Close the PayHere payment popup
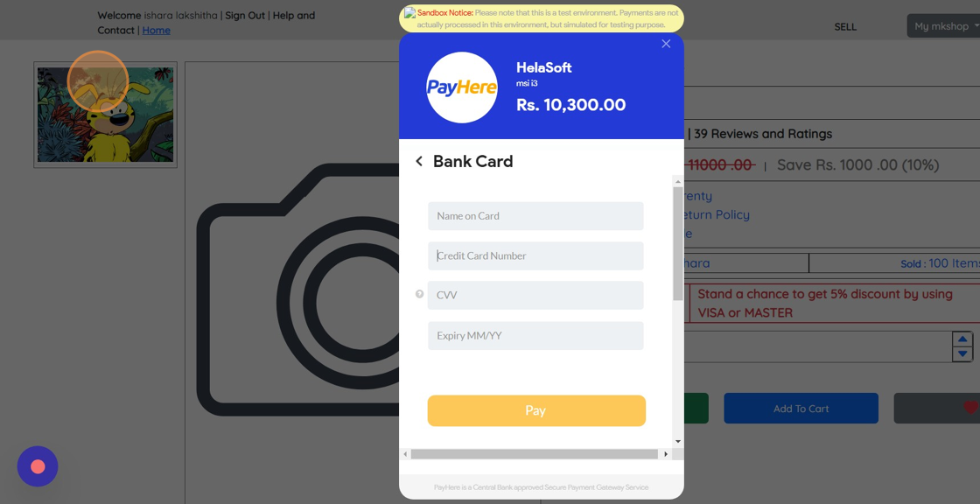980x504 pixels. click(x=666, y=44)
